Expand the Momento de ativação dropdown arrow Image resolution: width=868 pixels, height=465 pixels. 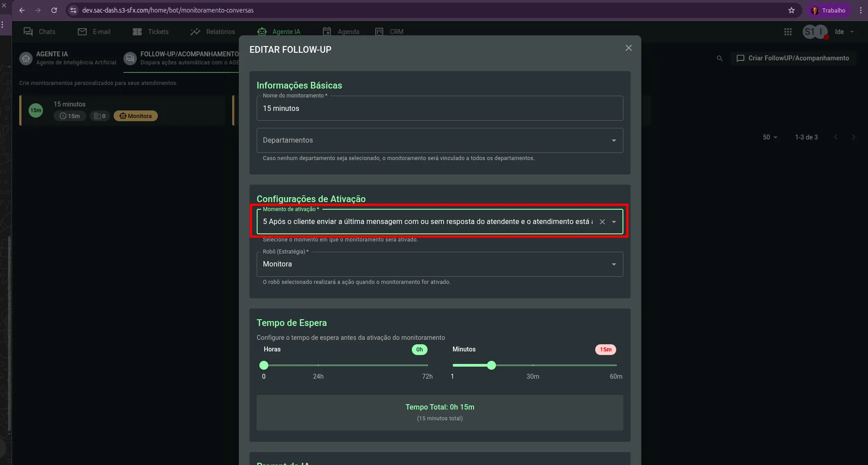tap(614, 222)
